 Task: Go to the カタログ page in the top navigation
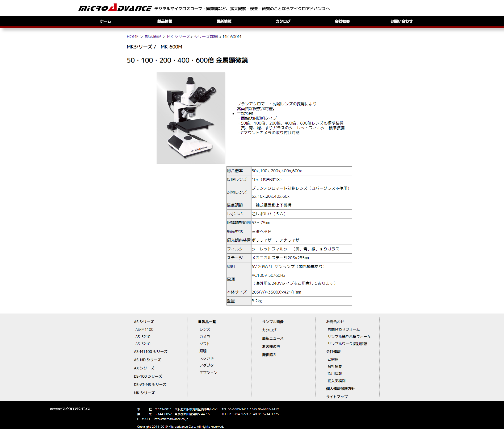(283, 21)
